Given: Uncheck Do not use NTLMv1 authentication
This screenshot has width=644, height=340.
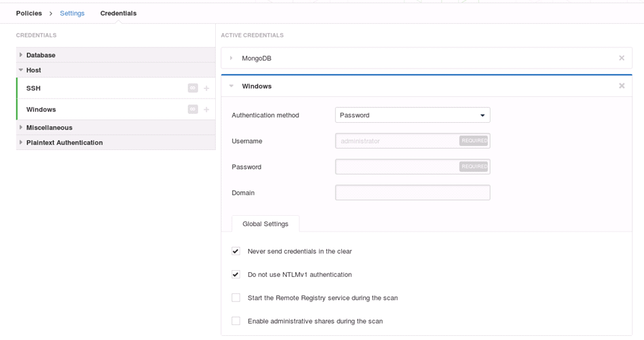Looking at the screenshot, I should [x=235, y=274].
